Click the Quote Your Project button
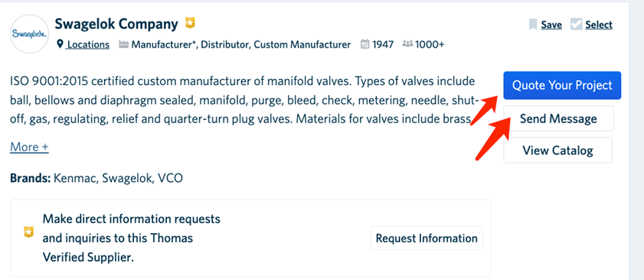The width and height of the screenshot is (644, 280). [x=562, y=85]
